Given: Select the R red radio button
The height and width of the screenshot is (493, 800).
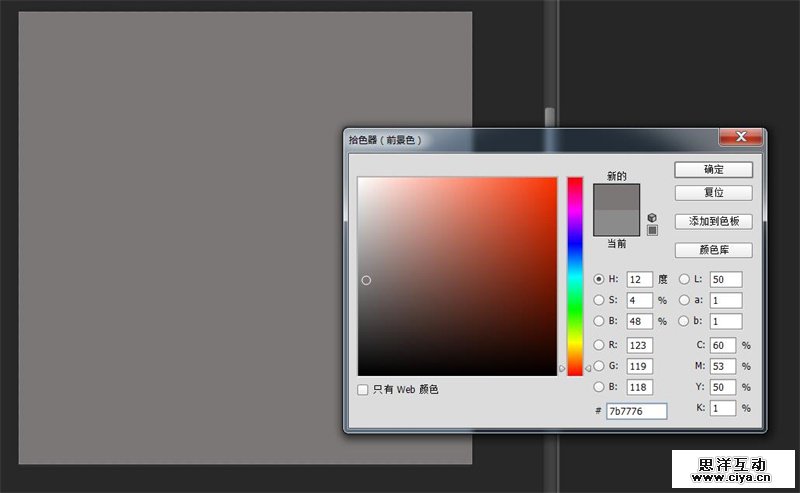Looking at the screenshot, I should click(599, 345).
